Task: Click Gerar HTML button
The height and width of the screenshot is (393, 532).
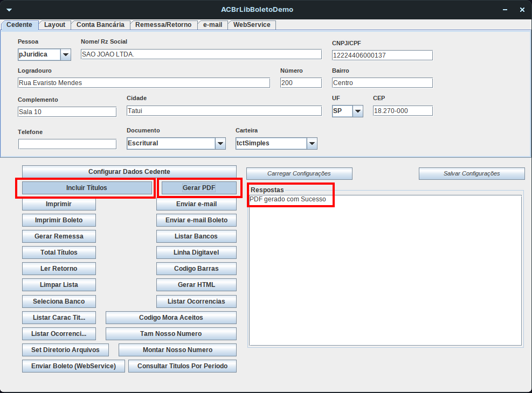Action: 196,285
